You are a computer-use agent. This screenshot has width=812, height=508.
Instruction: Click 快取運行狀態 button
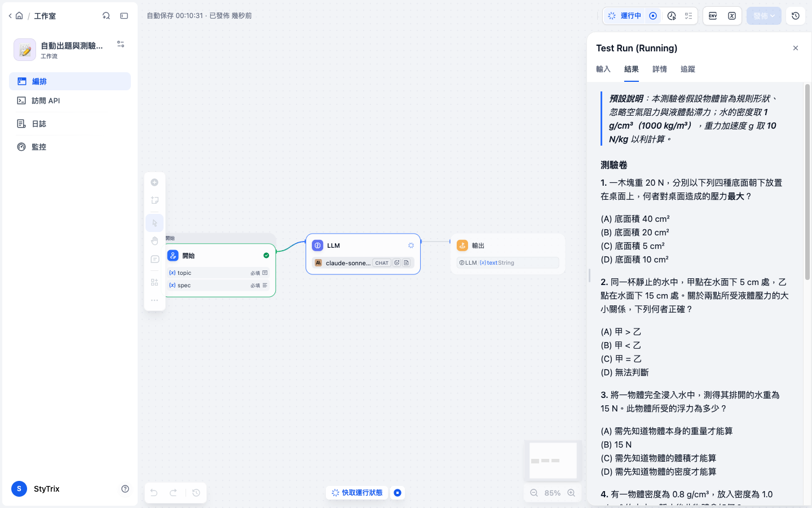[x=357, y=493]
